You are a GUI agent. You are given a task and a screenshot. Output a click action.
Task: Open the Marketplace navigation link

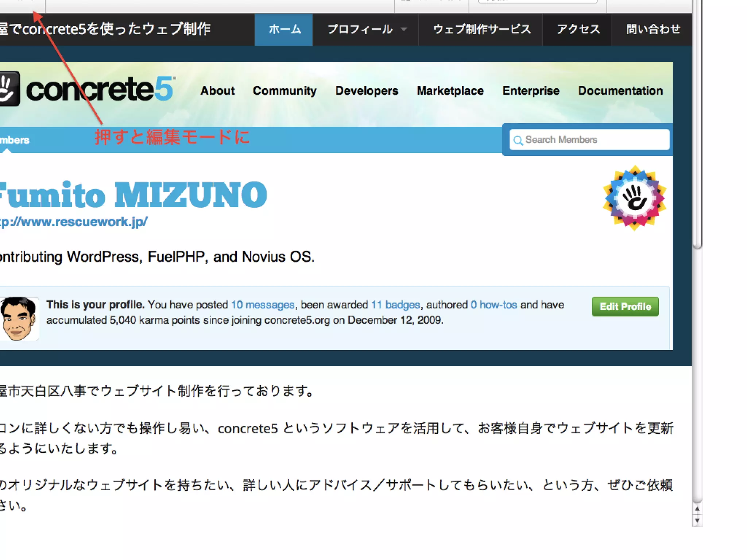(x=450, y=90)
